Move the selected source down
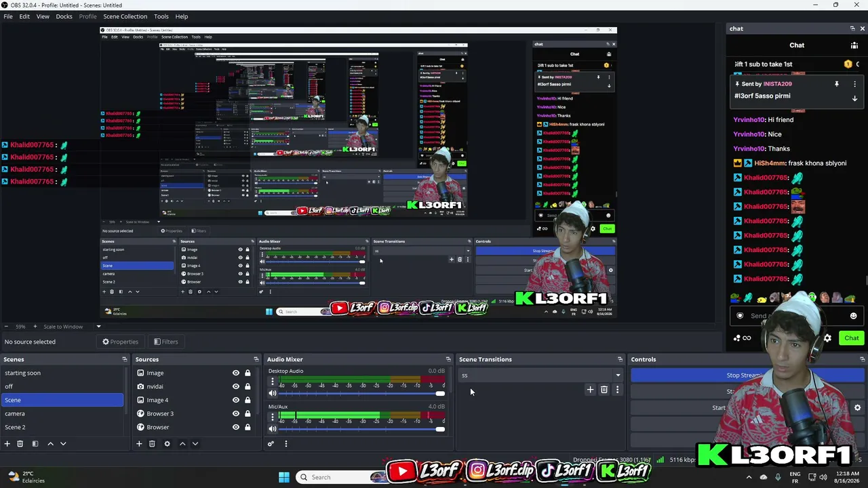868x488 pixels. pyautogui.click(x=195, y=444)
